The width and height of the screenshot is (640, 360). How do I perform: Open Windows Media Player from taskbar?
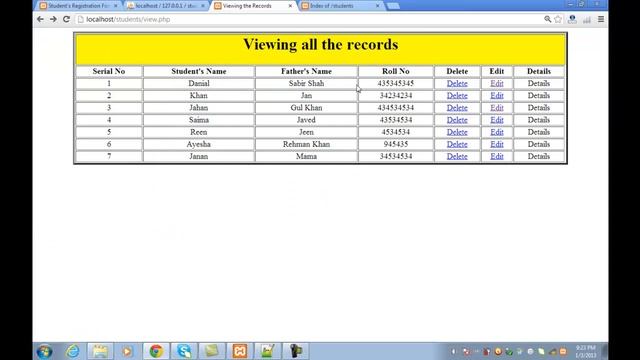(127, 351)
